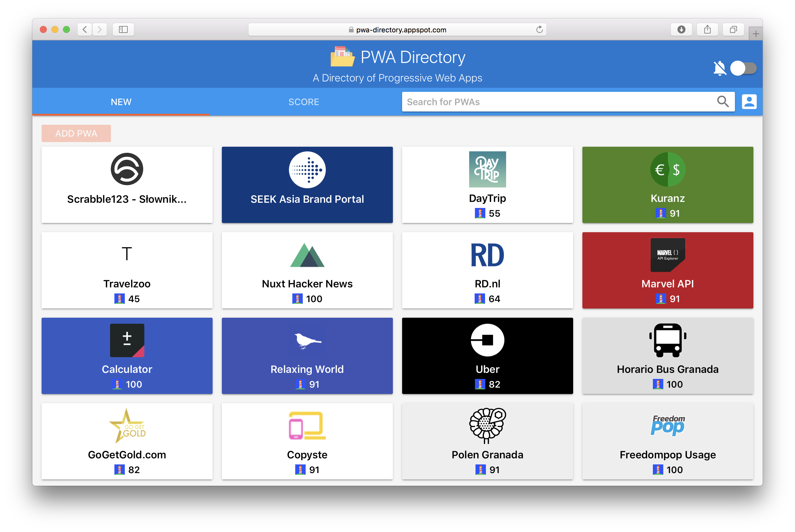Click the lighthouse score icon on Uber card
This screenshot has height=532, width=795.
(x=480, y=384)
